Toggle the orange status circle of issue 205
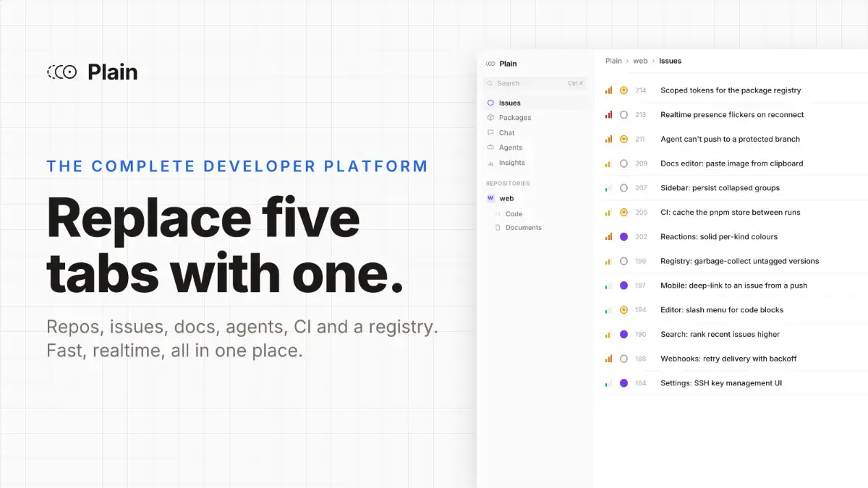Viewport: 868px width, 488px height. (624, 212)
